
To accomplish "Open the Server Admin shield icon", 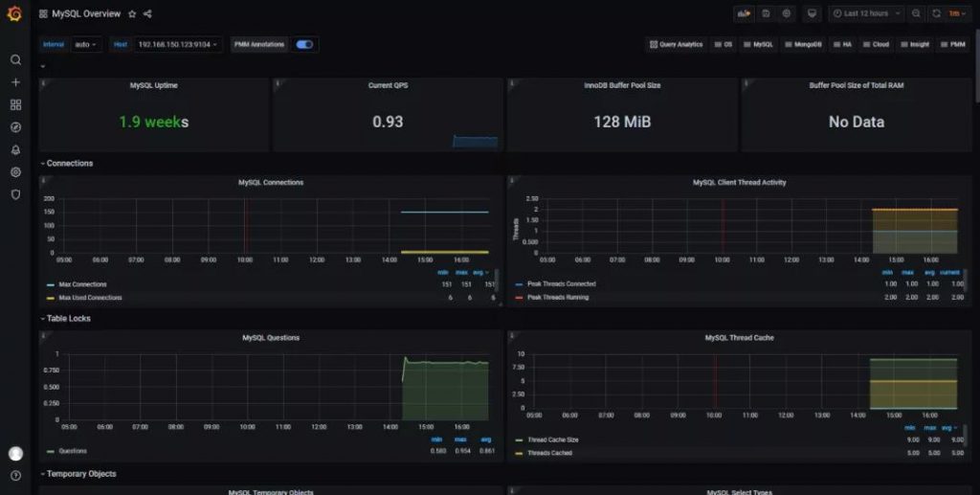I will click(x=15, y=194).
